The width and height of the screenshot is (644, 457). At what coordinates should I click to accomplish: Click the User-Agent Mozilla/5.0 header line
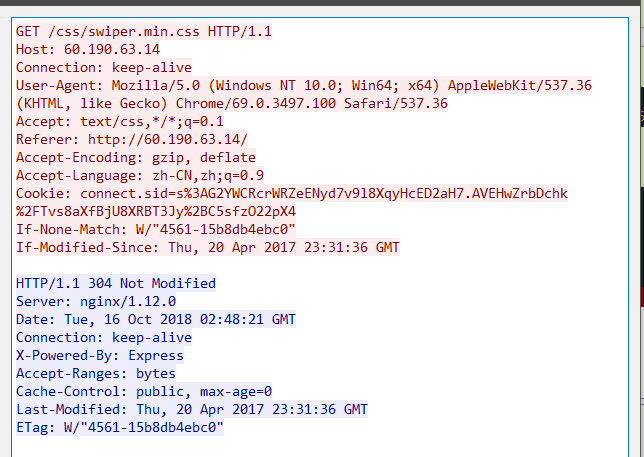(x=304, y=85)
